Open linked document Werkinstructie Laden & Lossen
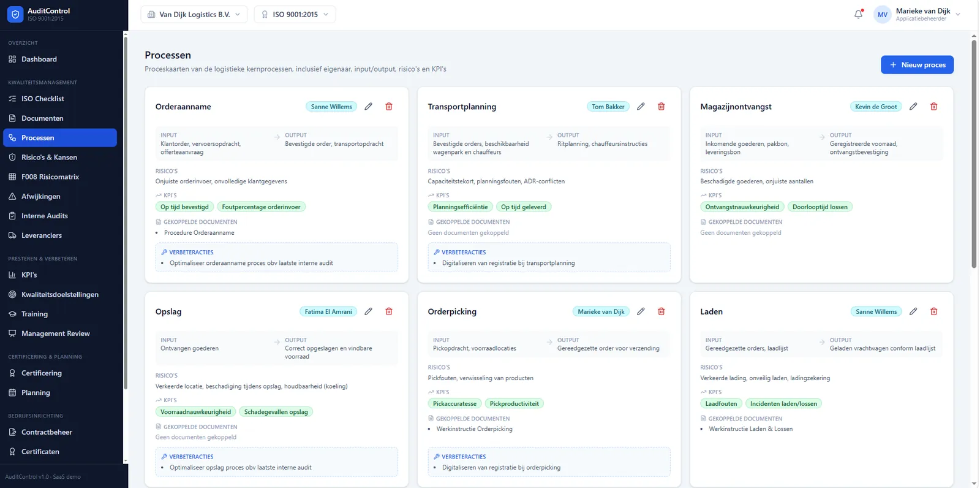This screenshot has height=488, width=980. point(751,429)
